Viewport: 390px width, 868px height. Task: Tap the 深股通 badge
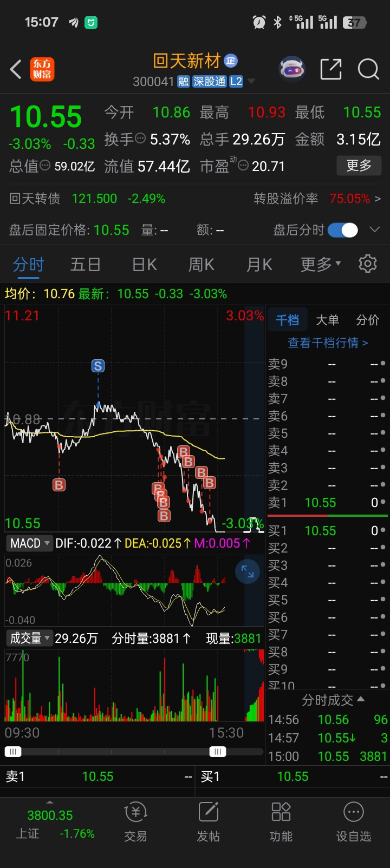point(210,82)
